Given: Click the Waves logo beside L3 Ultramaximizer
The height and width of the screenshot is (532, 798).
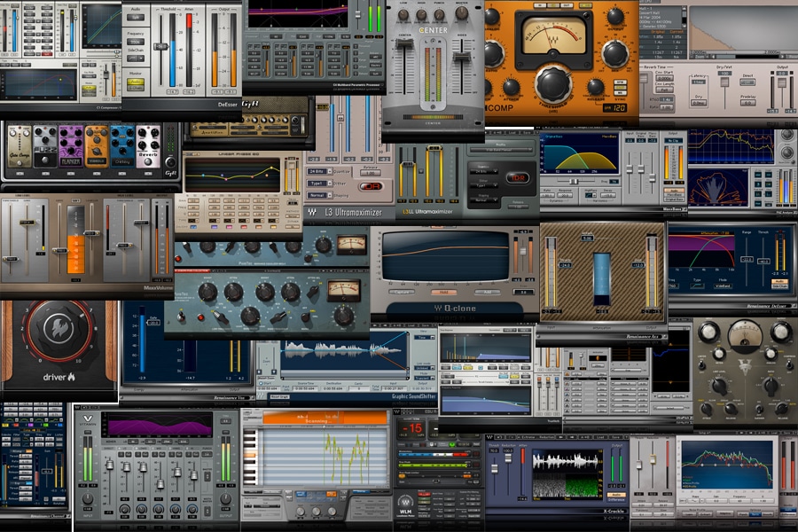Looking at the screenshot, I should (x=312, y=212).
